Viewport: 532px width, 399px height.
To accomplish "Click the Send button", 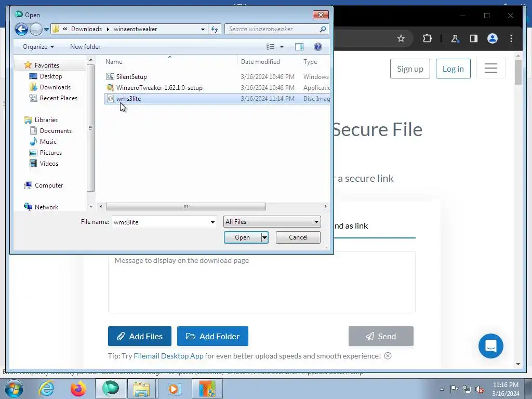I will click(381, 336).
